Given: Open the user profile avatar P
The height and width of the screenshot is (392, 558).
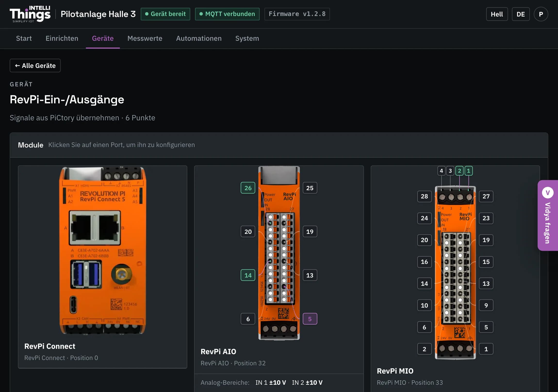Looking at the screenshot, I should click(541, 14).
